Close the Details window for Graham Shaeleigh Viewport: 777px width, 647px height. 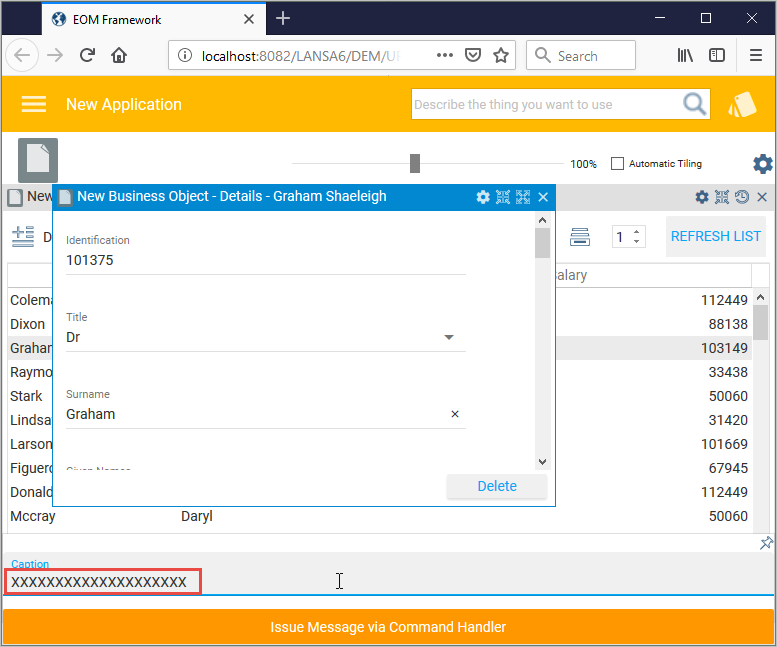(x=543, y=197)
